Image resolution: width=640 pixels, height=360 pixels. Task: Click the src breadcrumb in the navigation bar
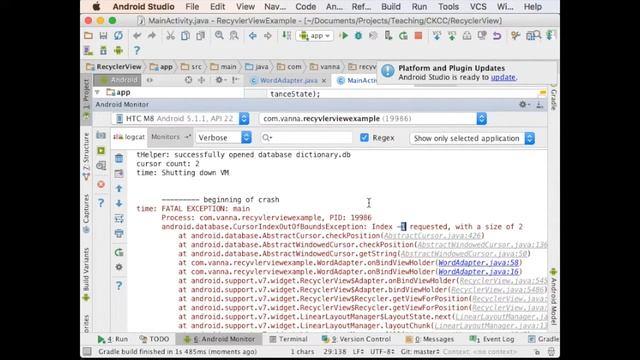pyautogui.click(x=191, y=67)
